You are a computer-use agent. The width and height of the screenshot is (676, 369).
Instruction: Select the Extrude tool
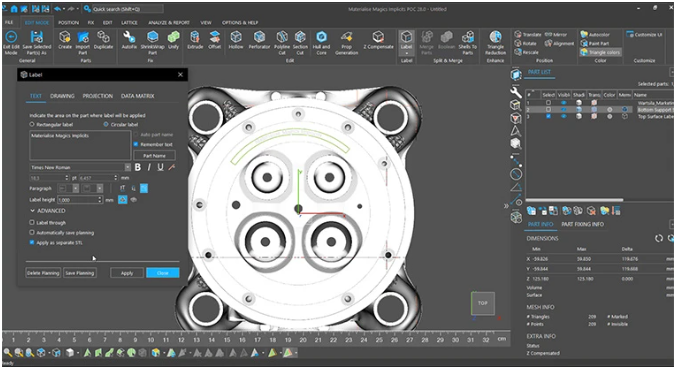[x=195, y=37]
